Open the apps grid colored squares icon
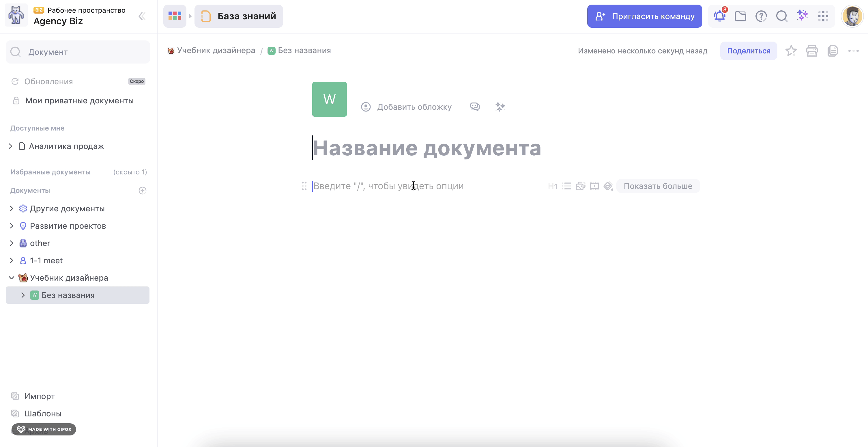 tap(175, 16)
